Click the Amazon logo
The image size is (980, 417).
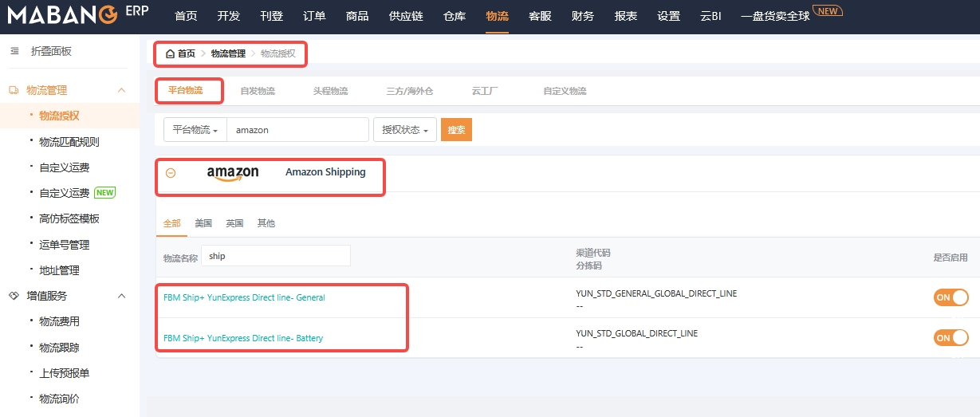pyautogui.click(x=233, y=173)
